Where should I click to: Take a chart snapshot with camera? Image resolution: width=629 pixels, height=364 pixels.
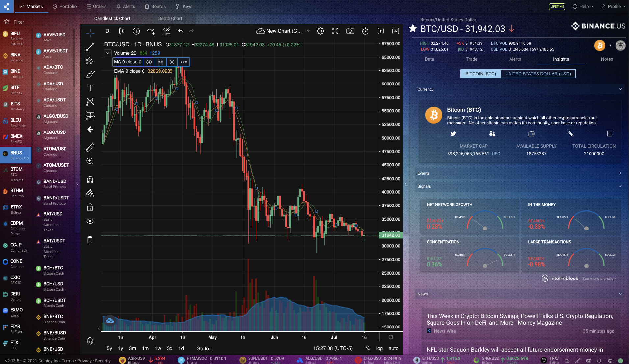coord(350,31)
